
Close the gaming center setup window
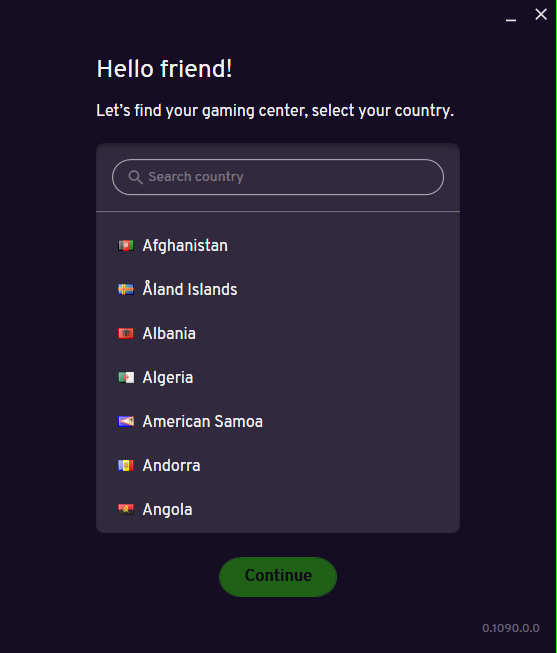tap(541, 15)
